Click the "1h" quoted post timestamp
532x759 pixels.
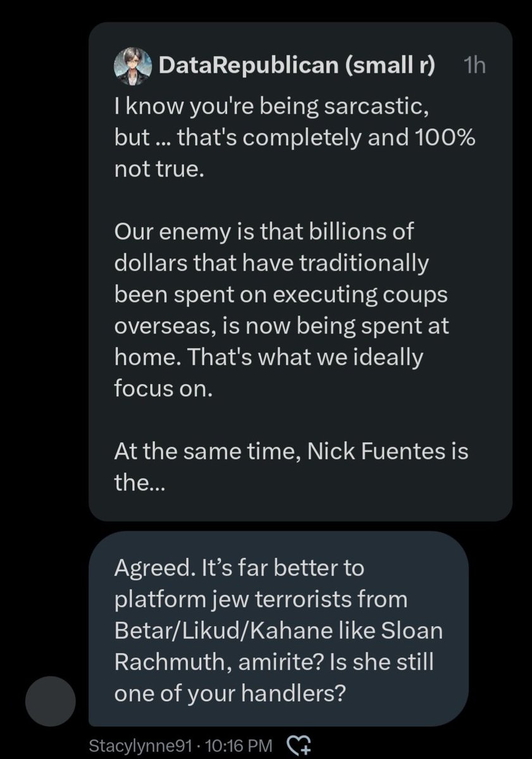point(474,66)
